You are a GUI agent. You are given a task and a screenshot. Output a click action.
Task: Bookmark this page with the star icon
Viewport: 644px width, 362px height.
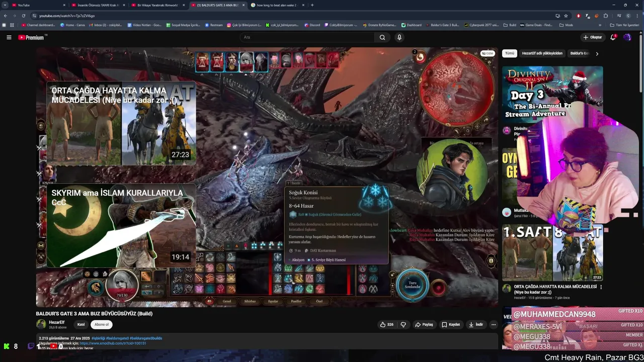pos(566,16)
